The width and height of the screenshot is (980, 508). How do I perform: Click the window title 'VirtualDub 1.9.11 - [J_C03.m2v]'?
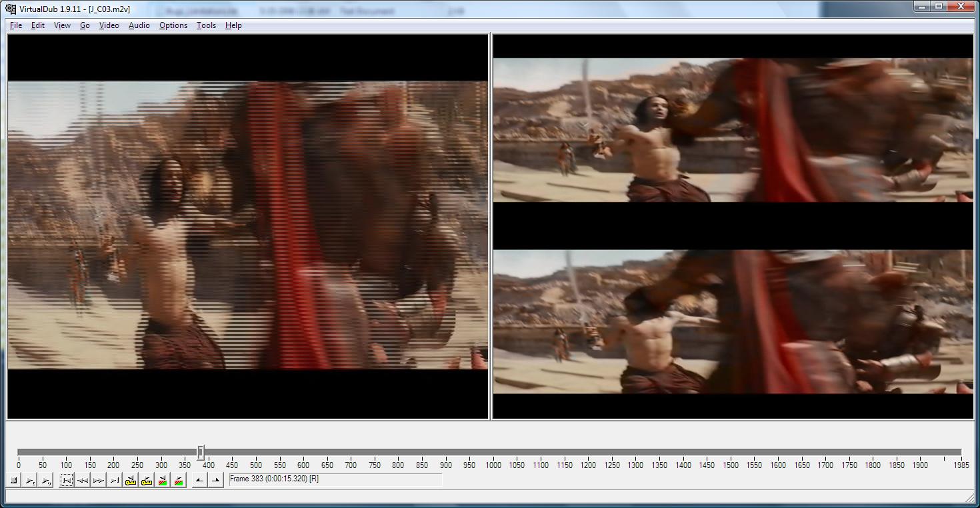click(75, 9)
